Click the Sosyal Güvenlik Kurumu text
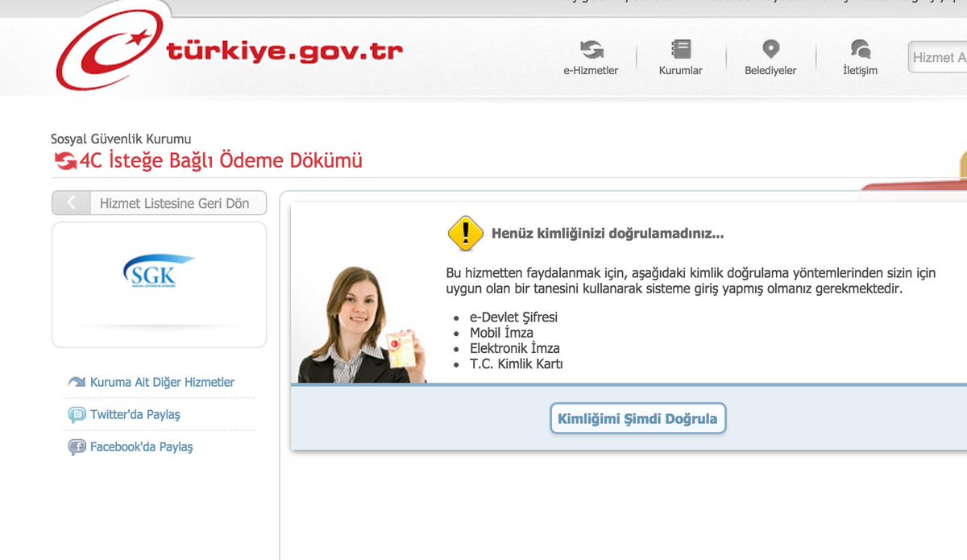 coord(121,139)
